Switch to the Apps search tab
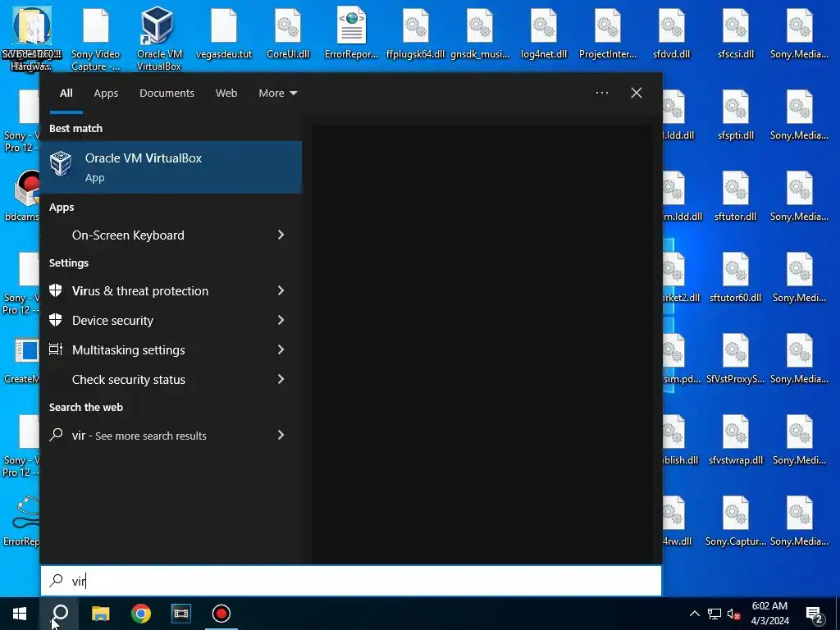Image resolution: width=840 pixels, height=630 pixels. point(106,94)
